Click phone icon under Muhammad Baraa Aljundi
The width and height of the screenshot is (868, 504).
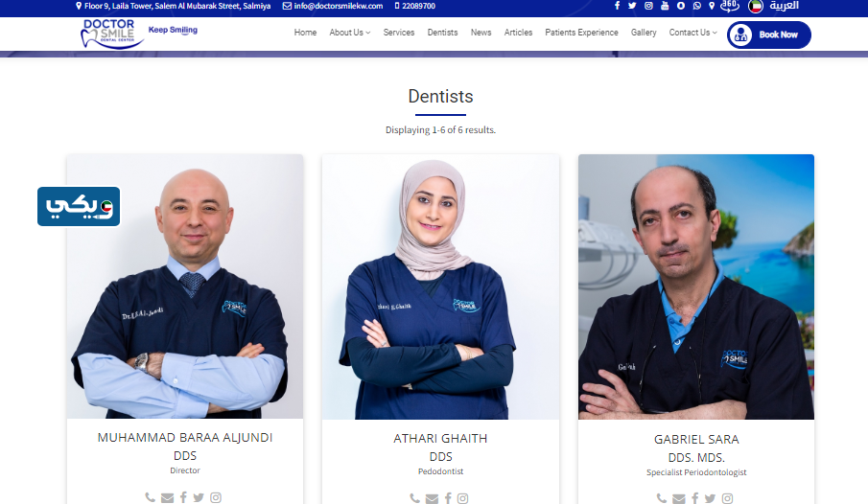tap(150, 497)
